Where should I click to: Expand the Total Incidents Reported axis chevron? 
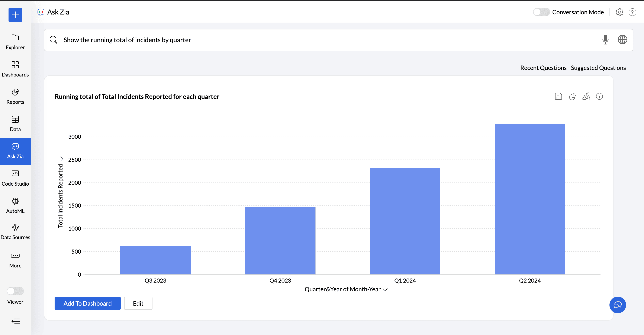pos(61,159)
